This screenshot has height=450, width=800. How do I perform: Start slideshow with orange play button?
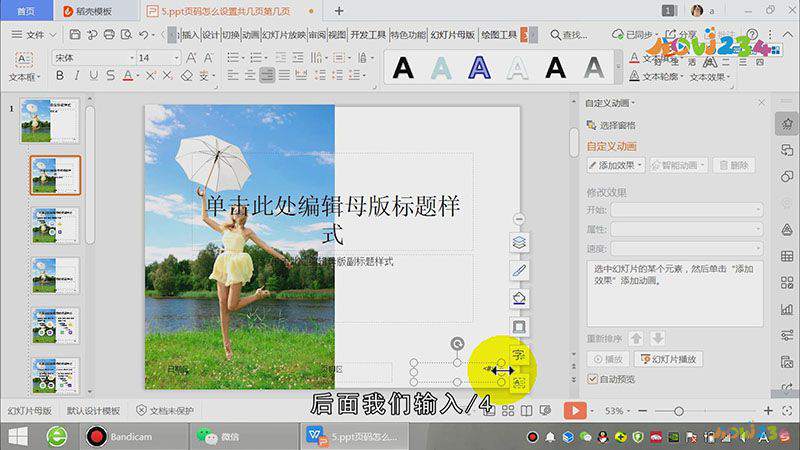click(574, 411)
